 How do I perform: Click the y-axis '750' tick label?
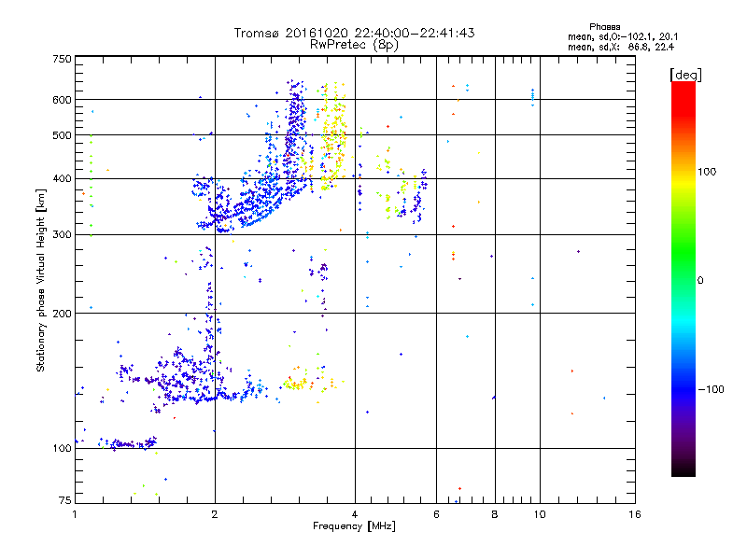click(62, 59)
